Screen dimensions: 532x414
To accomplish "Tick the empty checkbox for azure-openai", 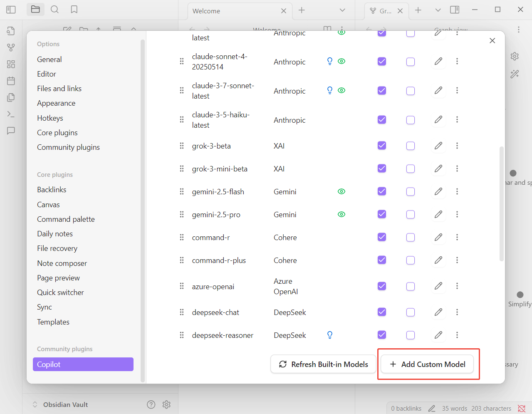I will click(411, 286).
